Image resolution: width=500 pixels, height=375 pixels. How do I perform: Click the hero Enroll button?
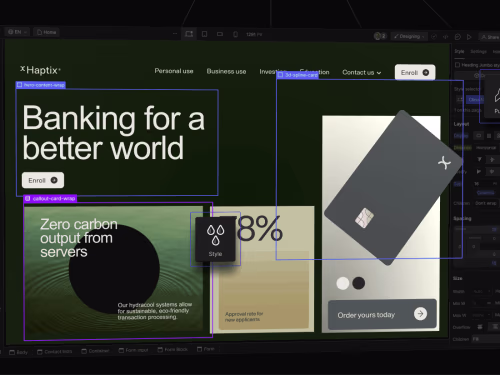43,180
